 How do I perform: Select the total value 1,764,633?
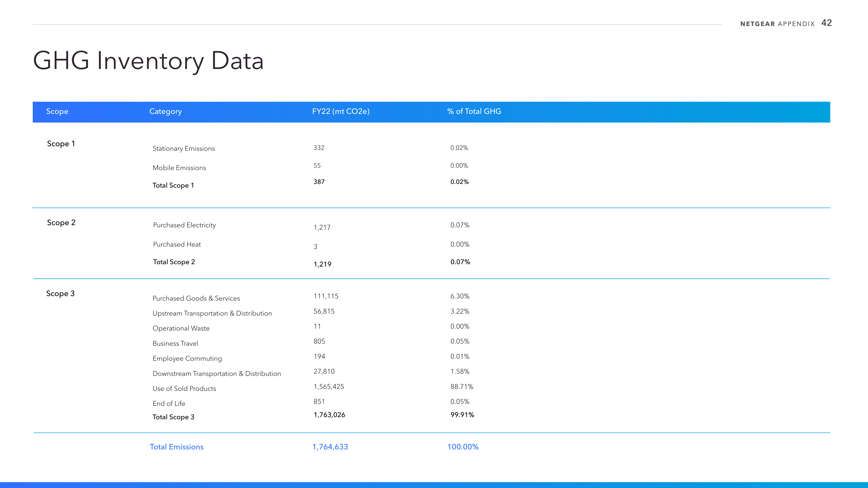click(x=330, y=447)
